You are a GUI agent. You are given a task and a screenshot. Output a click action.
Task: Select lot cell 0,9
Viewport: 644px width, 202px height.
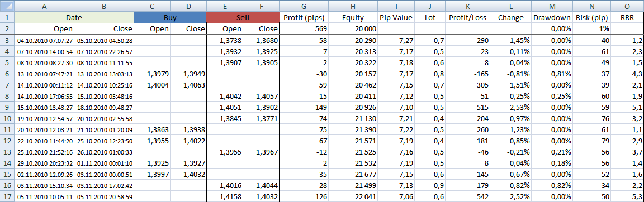point(429,186)
